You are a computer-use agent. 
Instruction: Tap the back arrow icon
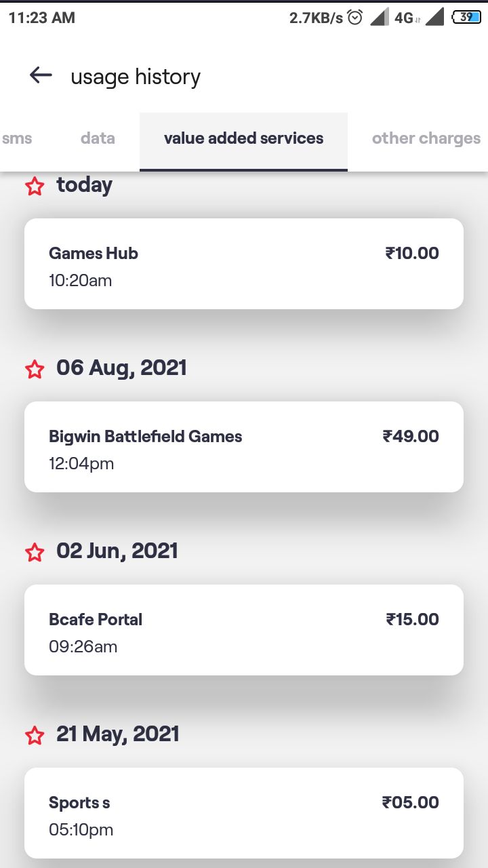[41, 76]
